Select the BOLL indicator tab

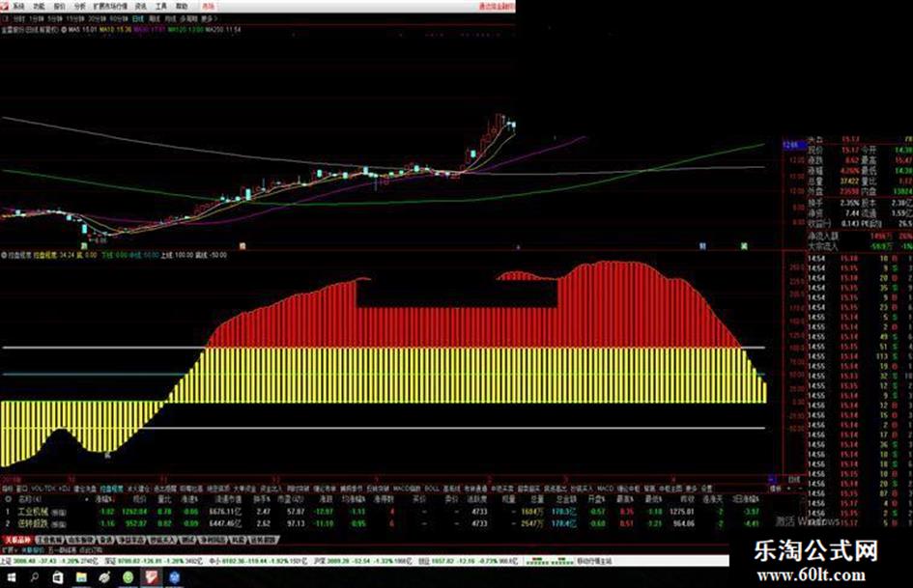[432, 489]
